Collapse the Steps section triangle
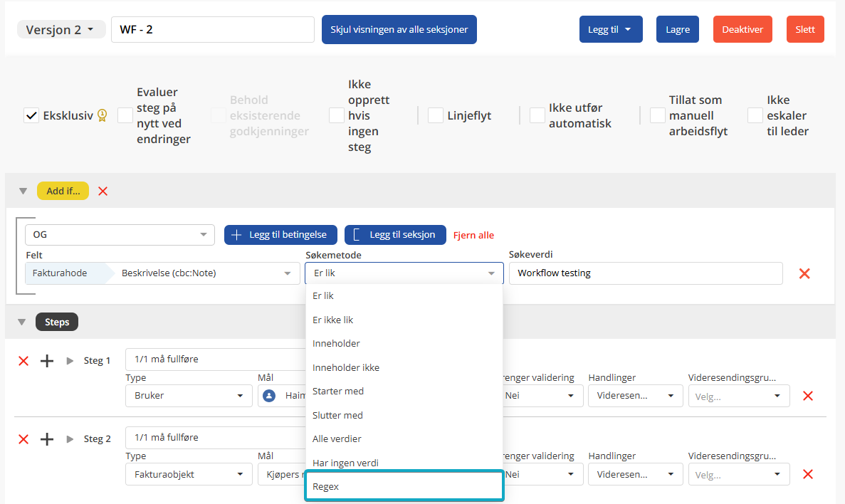Image resolution: width=845 pixels, height=504 pixels. point(23,322)
